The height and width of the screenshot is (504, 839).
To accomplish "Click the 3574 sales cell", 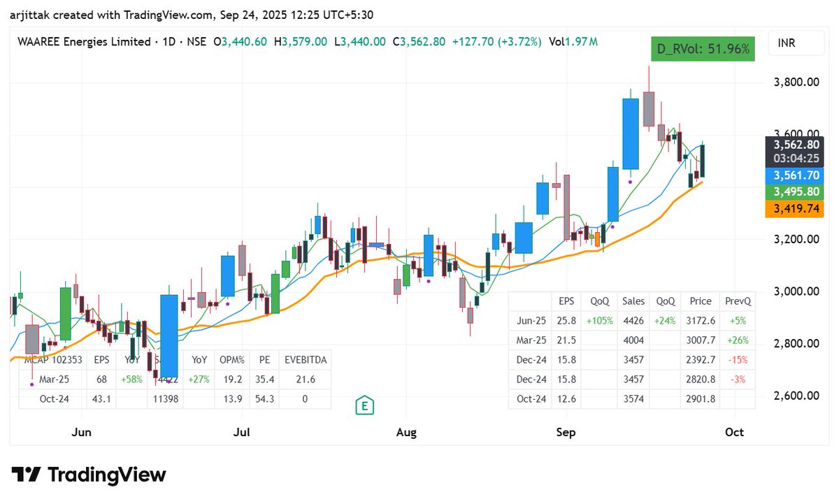I will tap(633, 399).
